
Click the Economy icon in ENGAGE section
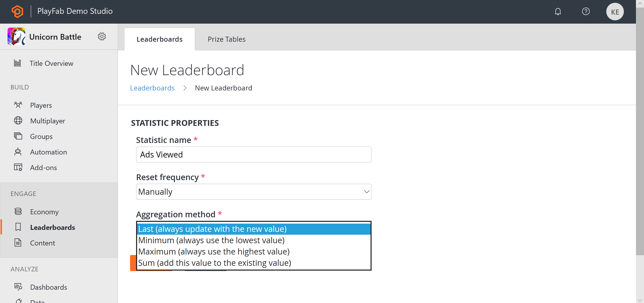click(18, 212)
